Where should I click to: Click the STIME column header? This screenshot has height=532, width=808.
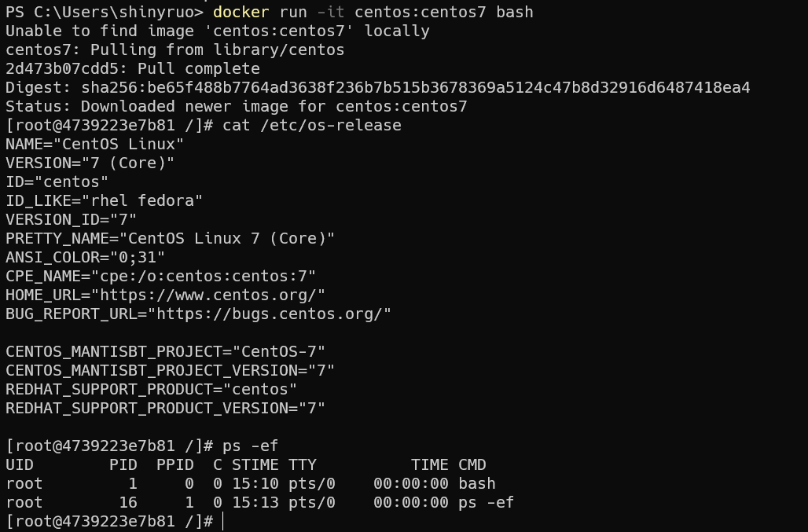pyautogui.click(x=255, y=465)
